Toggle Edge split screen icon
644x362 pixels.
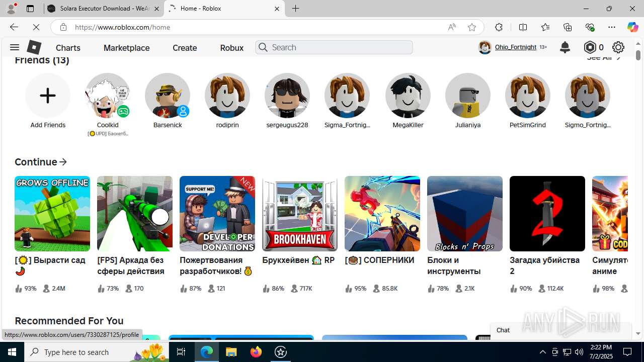pos(523,27)
